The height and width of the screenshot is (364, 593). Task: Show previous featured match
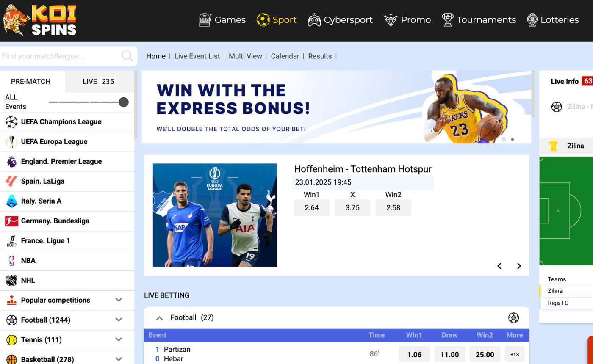coord(499,266)
